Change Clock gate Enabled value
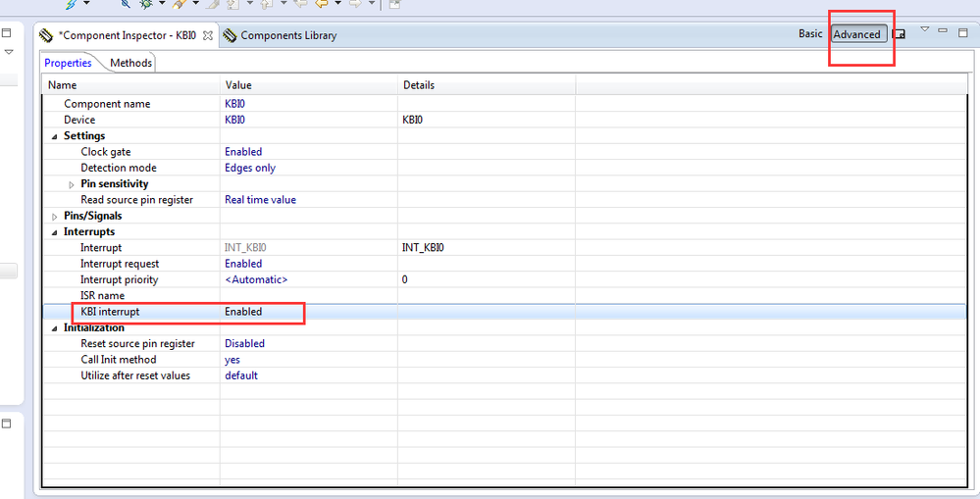This screenshot has width=980, height=499. click(x=243, y=152)
